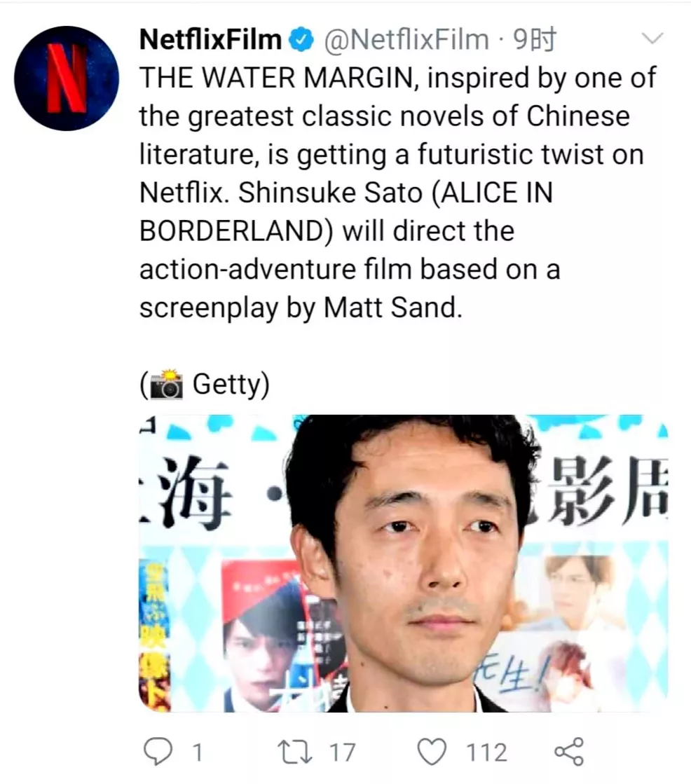This screenshot has width=691, height=784.
Task: Click the NetflixFilm display name
Action: point(210,40)
